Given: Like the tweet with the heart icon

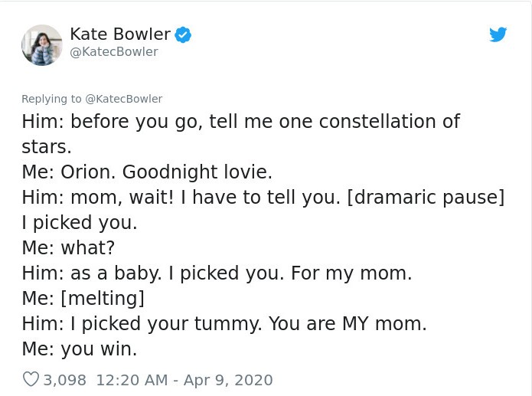Looking at the screenshot, I should click(x=31, y=379).
